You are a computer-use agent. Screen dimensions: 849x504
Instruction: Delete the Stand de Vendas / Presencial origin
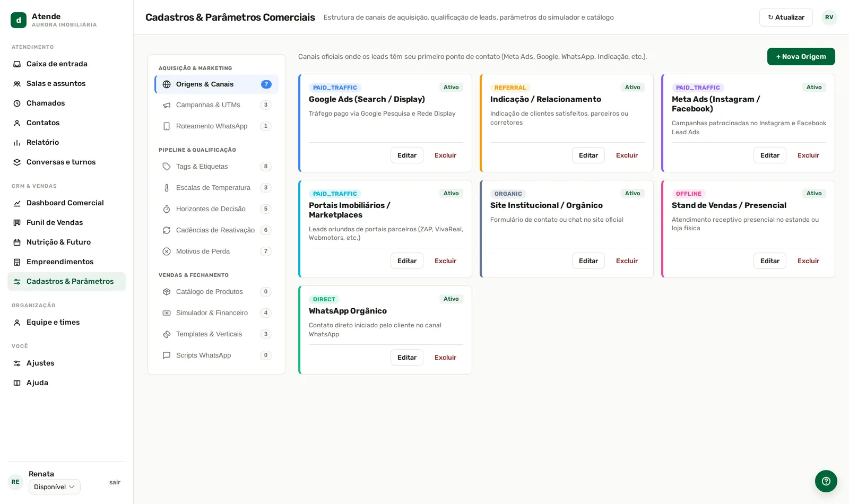click(808, 261)
